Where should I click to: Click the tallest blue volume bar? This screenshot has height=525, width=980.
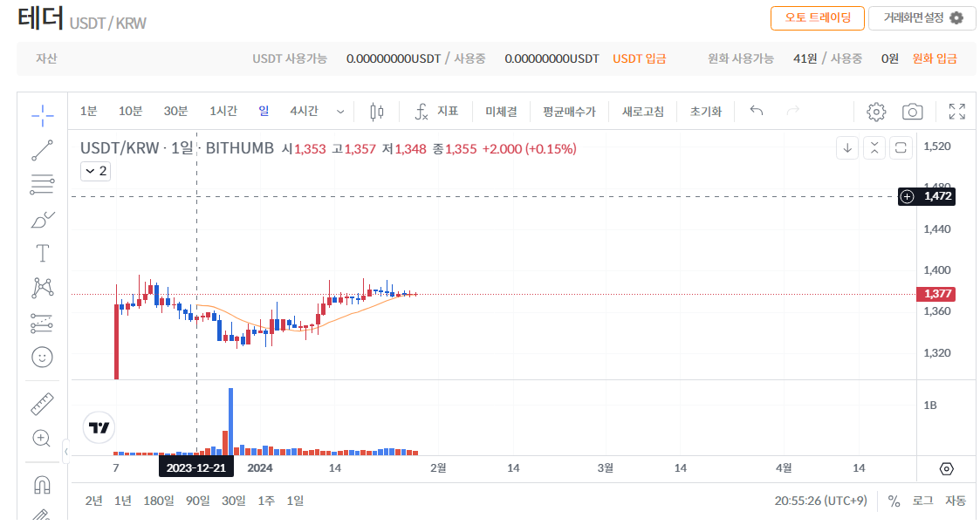[230, 421]
